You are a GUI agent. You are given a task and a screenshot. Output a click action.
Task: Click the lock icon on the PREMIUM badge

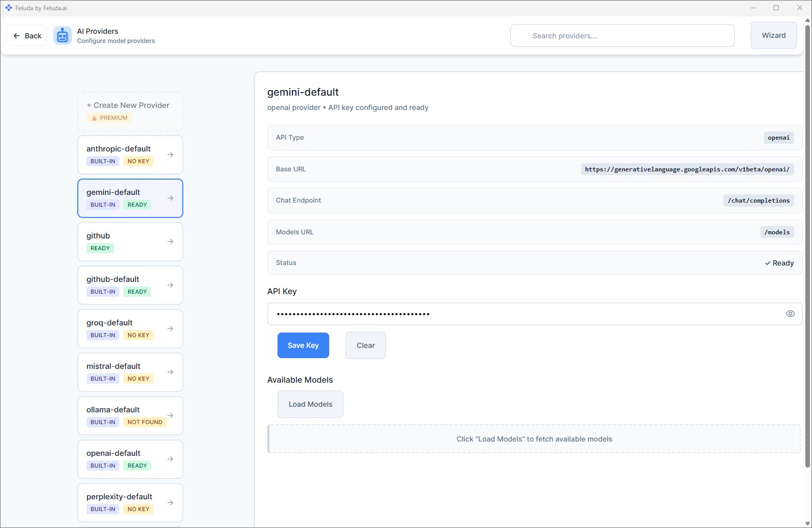94,118
